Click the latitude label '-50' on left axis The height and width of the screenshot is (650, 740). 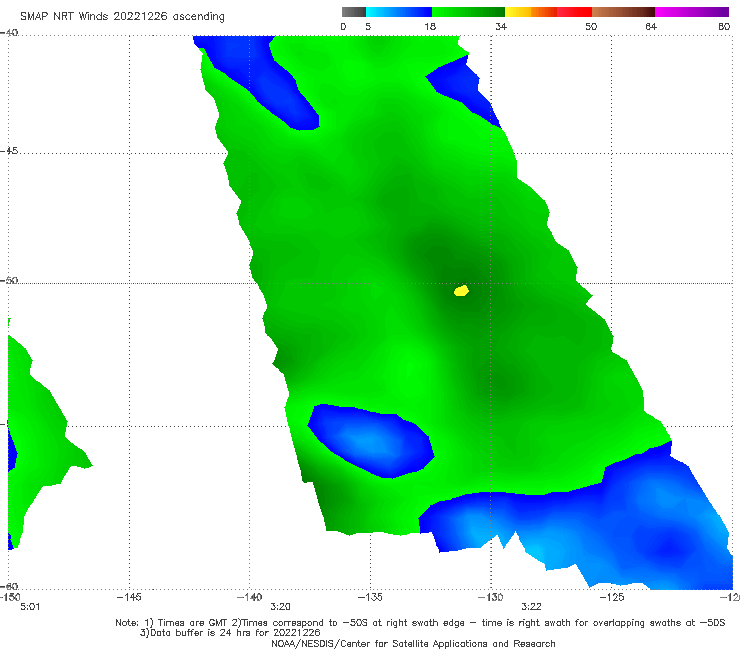tap(9, 280)
